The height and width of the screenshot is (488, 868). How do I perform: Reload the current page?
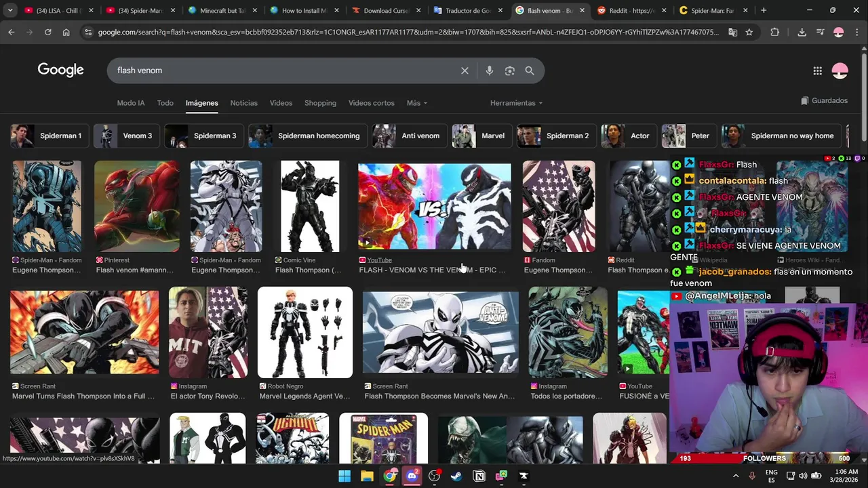click(47, 32)
